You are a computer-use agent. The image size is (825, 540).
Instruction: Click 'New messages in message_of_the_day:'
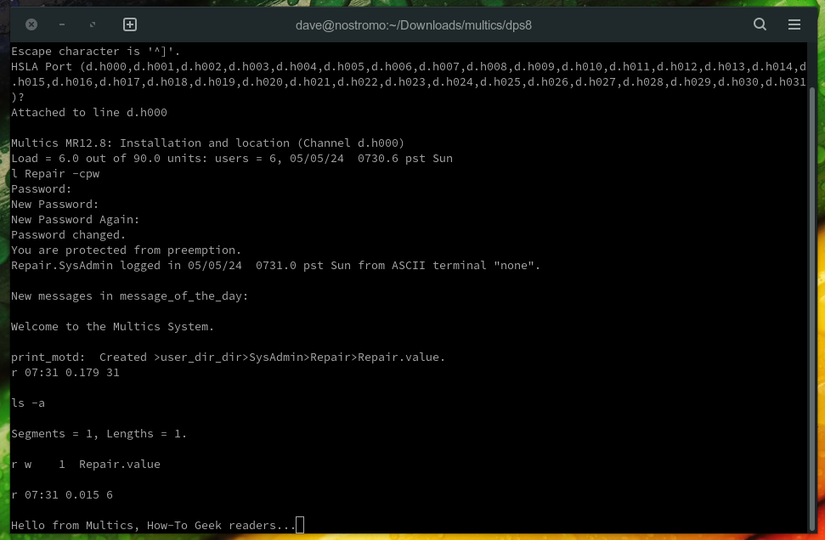tap(129, 296)
